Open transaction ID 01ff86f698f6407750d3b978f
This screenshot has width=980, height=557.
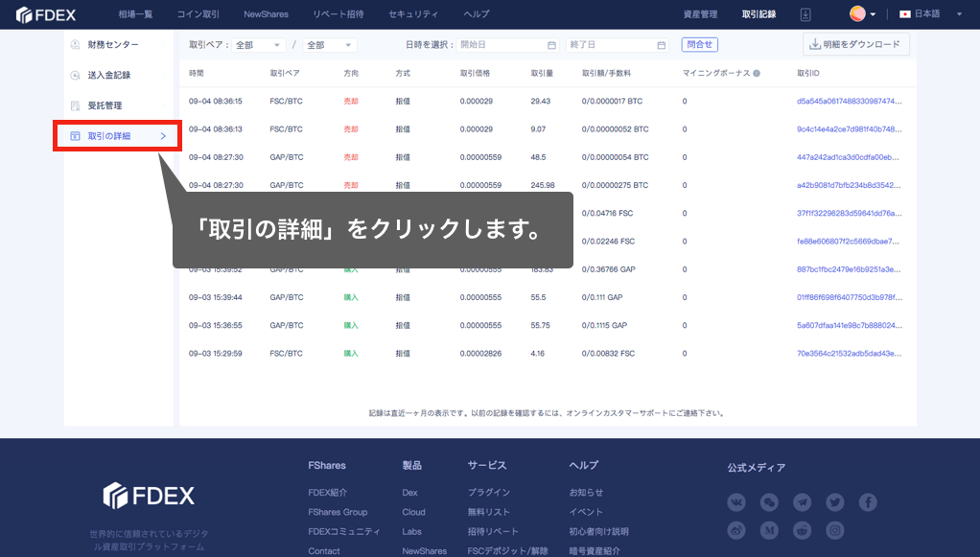850,297
